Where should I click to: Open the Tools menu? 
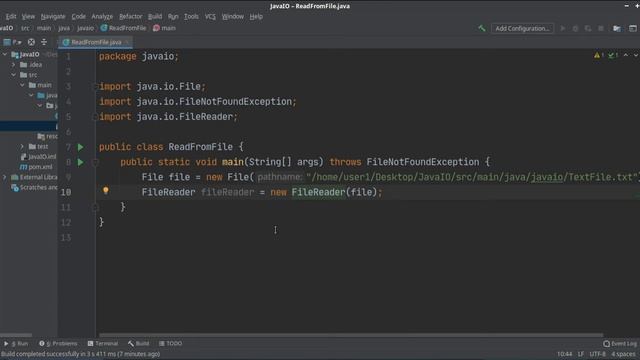coord(191,16)
